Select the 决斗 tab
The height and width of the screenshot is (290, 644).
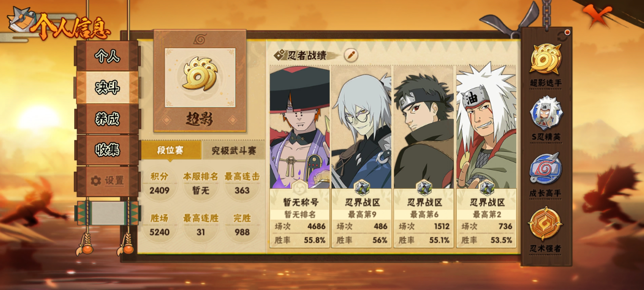107,88
